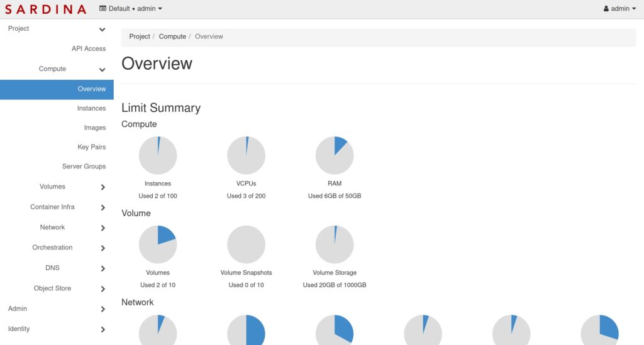Click the Volume Snapshots pie chart

pyautogui.click(x=246, y=244)
